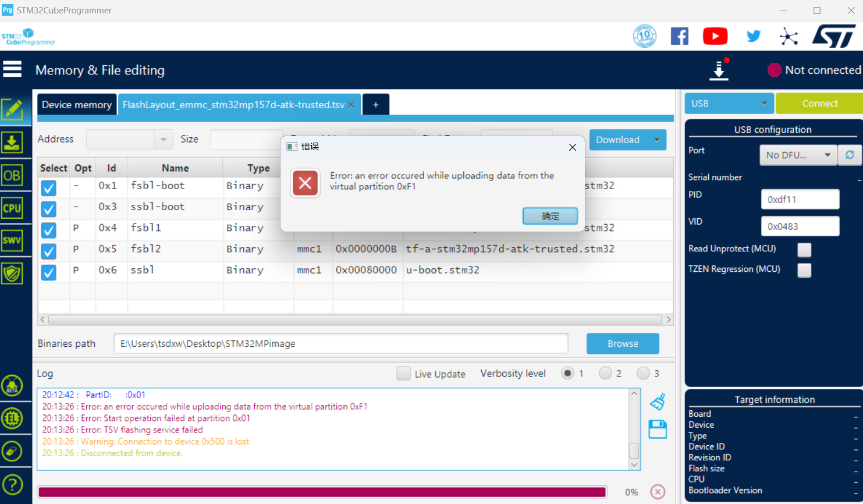Expand the Download button arrow menu
This screenshot has height=504, width=863.
(657, 140)
